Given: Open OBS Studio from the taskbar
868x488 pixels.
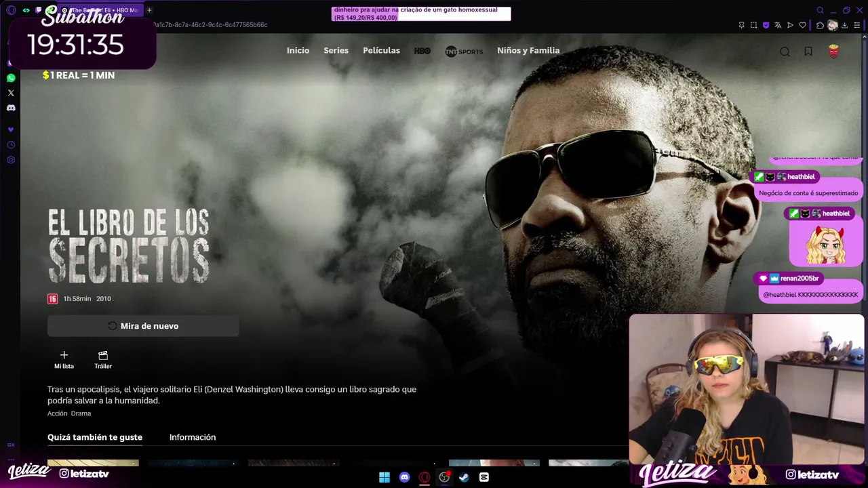Looking at the screenshot, I should tap(444, 477).
